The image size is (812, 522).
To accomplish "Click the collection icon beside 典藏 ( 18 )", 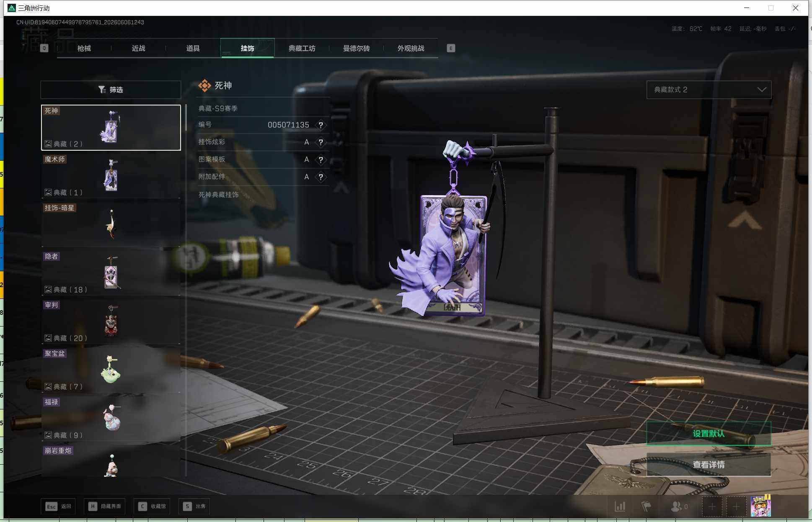I will (x=48, y=290).
